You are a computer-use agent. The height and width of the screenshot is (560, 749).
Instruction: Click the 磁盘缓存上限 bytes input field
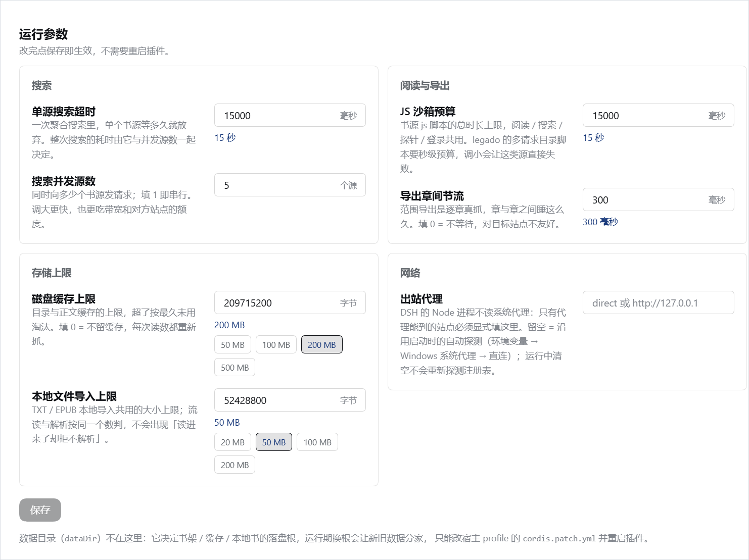coord(290,303)
